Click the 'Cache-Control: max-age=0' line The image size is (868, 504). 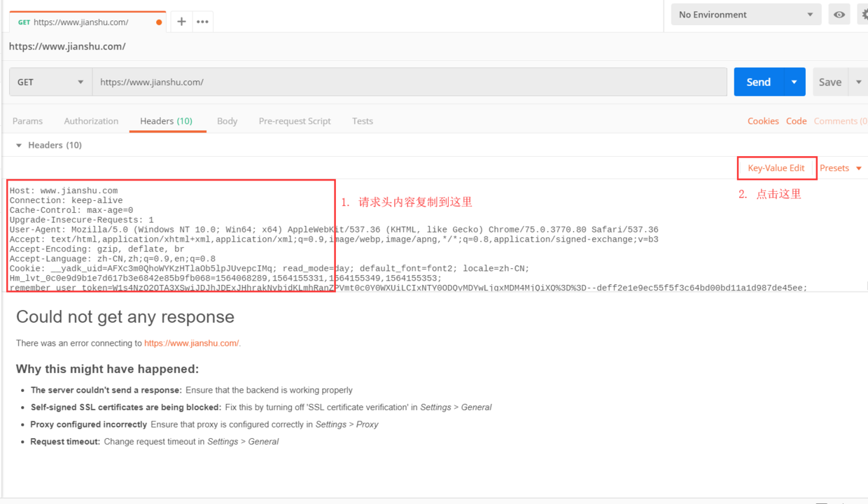pos(71,210)
